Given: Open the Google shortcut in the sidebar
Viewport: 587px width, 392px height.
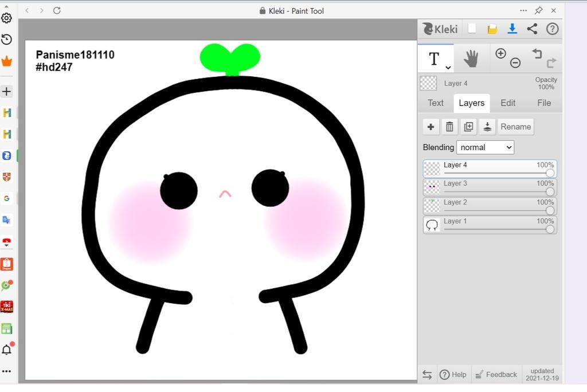Looking at the screenshot, I should [x=7, y=198].
